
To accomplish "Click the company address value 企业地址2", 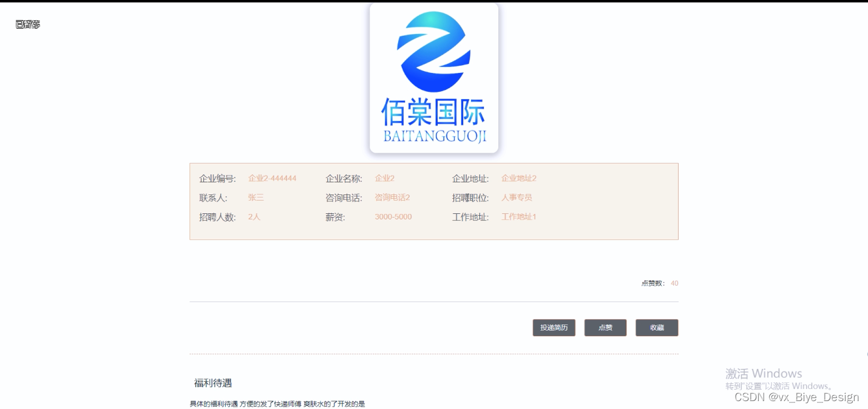I will click(x=519, y=178).
